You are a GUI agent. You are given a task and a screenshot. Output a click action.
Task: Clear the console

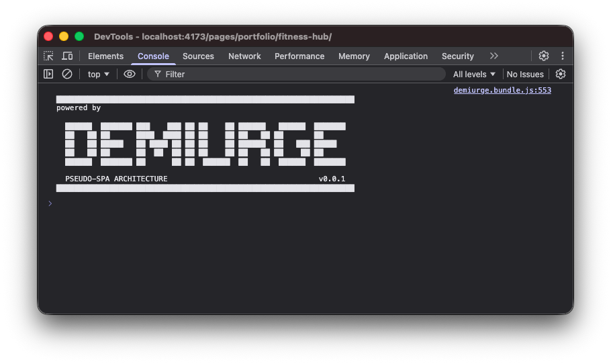click(67, 74)
